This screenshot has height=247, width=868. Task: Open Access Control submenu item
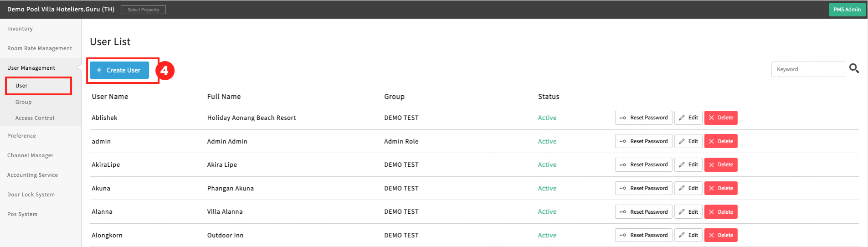[35, 118]
